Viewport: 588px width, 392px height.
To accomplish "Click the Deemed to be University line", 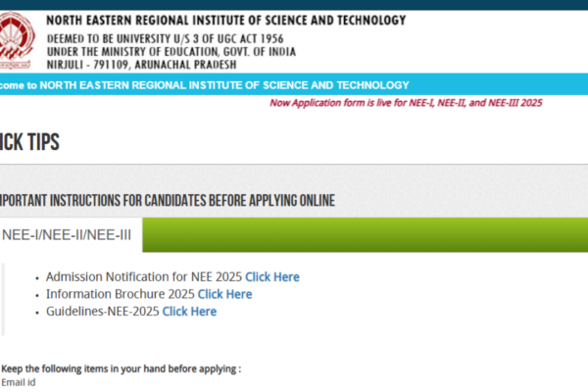I will click(x=165, y=38).
